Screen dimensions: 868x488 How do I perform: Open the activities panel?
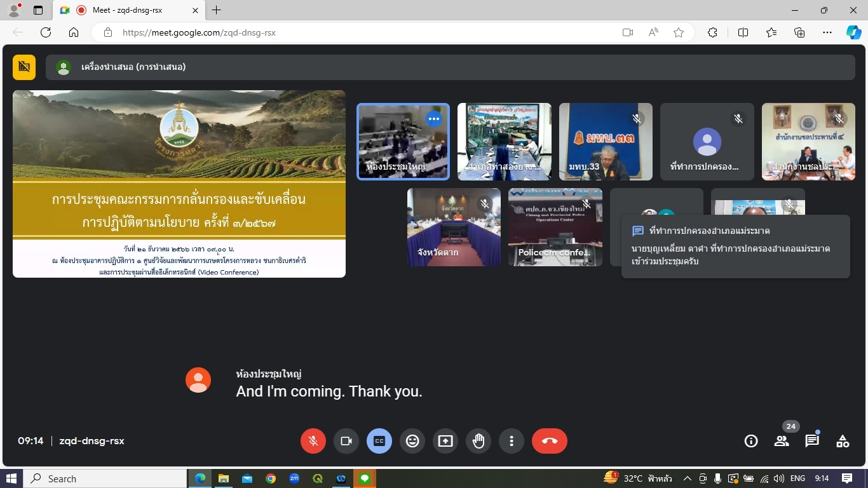pyautogui.click(x=843, y=441)
